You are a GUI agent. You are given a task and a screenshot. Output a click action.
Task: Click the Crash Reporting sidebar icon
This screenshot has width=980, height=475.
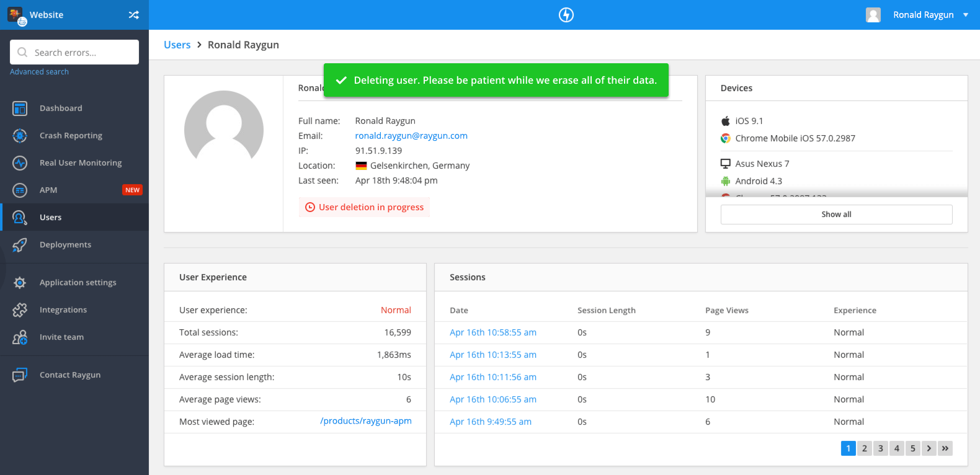pos(20,136)
